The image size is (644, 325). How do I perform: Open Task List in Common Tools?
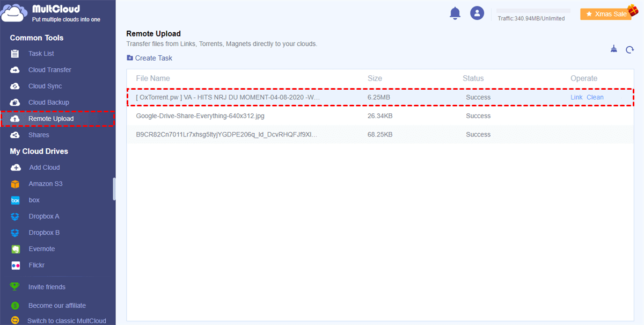[x=41, y=54]
